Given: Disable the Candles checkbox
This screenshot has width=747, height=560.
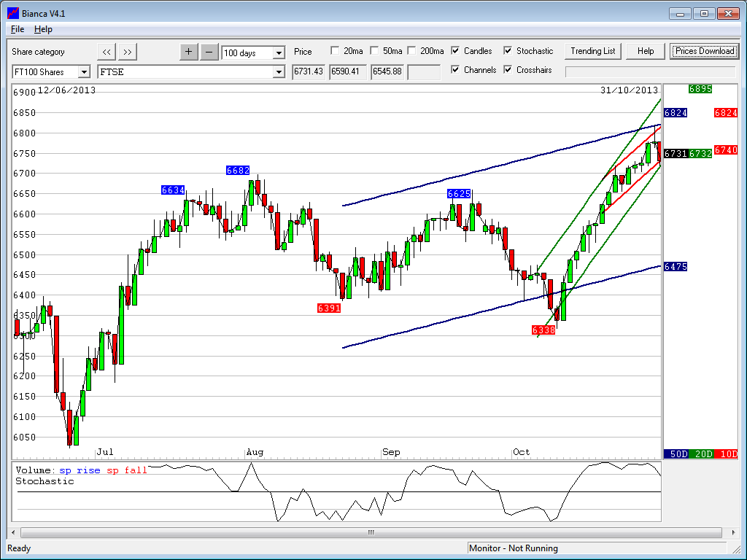Looking at the screenshot, I should click(455, 51).
